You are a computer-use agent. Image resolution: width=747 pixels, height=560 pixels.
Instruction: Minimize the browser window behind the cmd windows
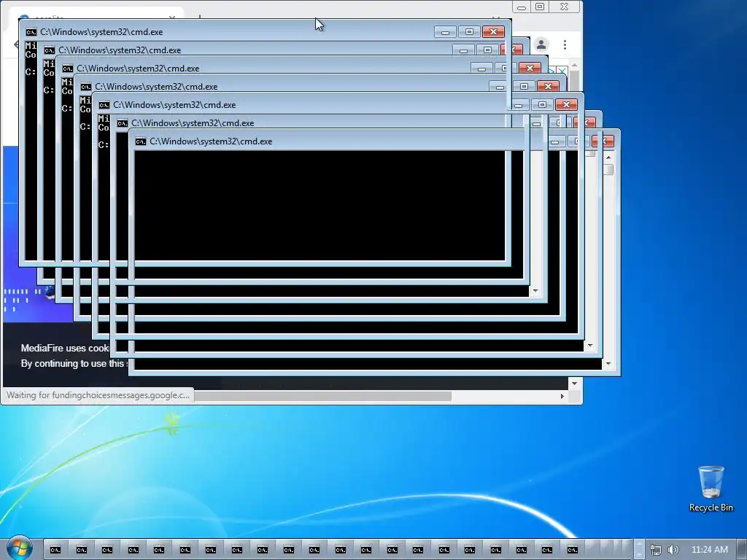(x=522, y=7)
